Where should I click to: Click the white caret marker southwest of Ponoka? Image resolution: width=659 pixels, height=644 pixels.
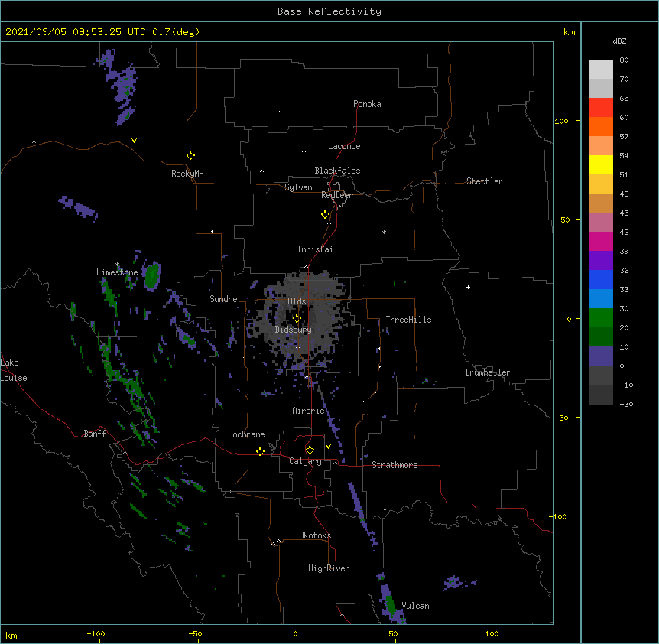pos(279,112)
